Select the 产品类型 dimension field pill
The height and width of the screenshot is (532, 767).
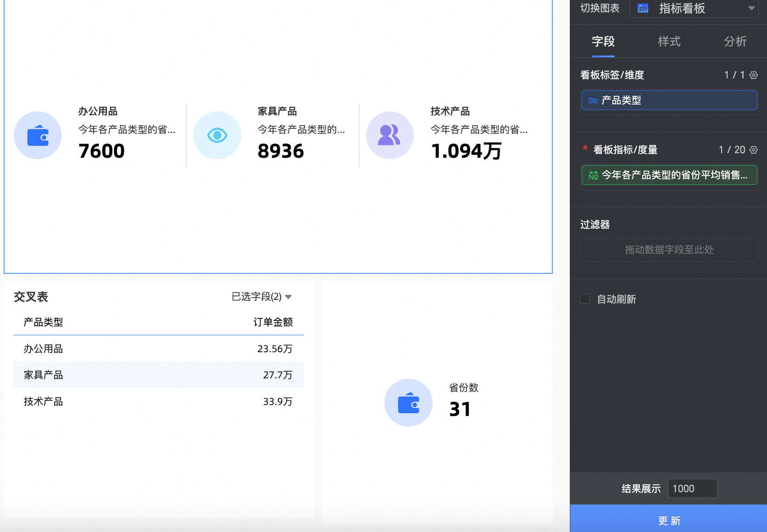coord(669,100)
